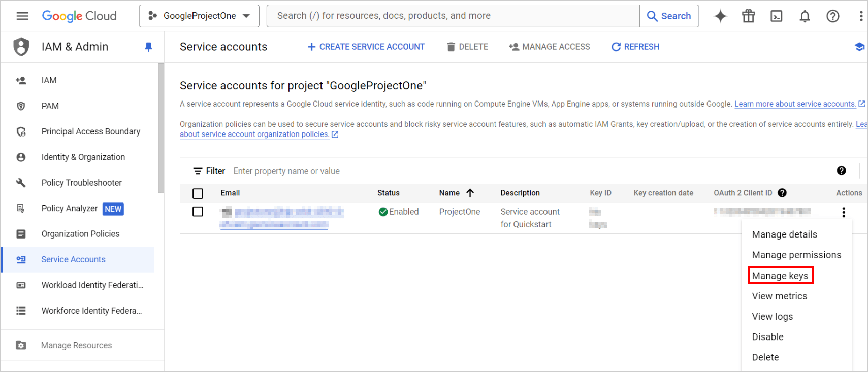Open the learning panel graduation cap icon

(859, 47)
